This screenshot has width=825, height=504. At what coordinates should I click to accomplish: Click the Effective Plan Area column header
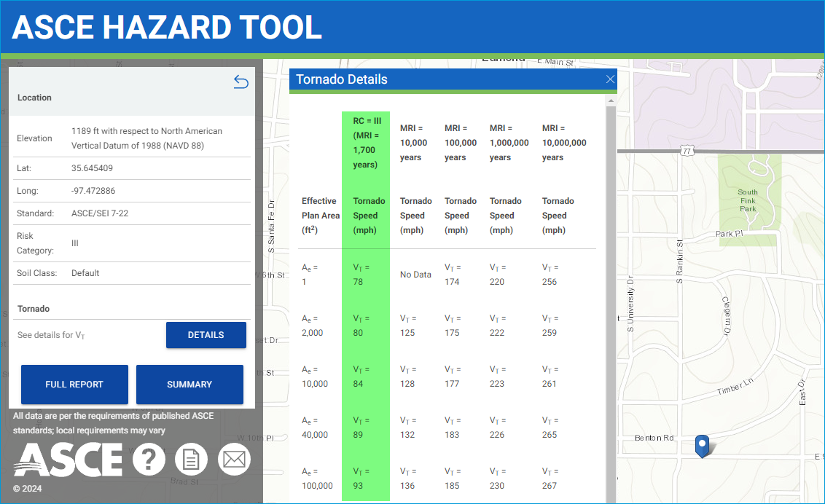tap(319, 216)
